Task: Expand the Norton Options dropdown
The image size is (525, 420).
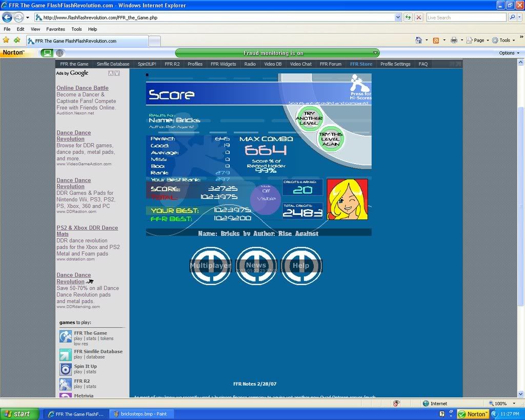Action: (509, 53)
